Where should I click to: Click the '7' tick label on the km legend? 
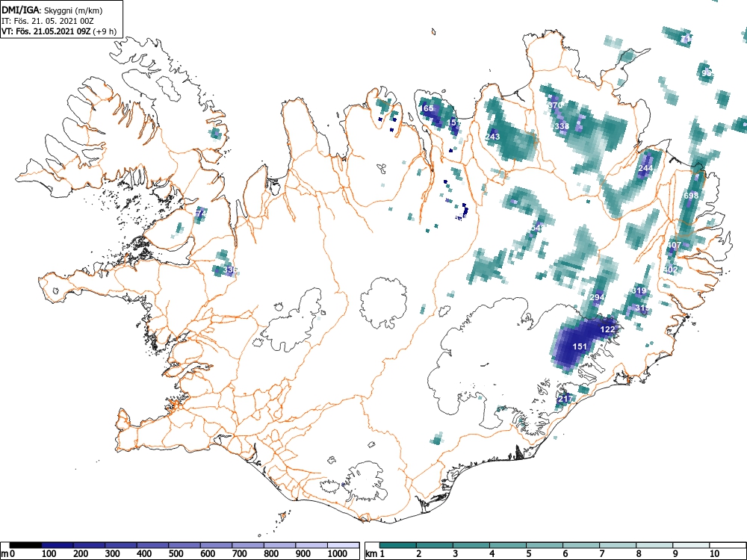(x=601, y=554)
